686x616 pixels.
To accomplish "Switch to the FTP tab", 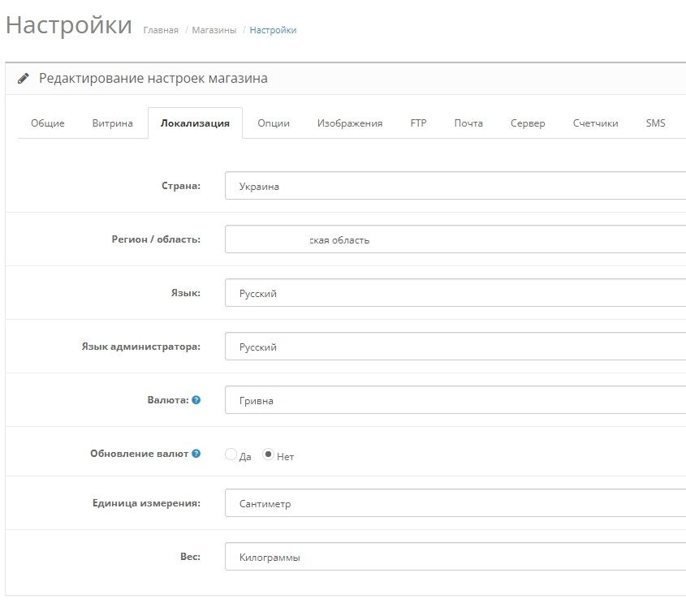I will [x=418, y=123].
